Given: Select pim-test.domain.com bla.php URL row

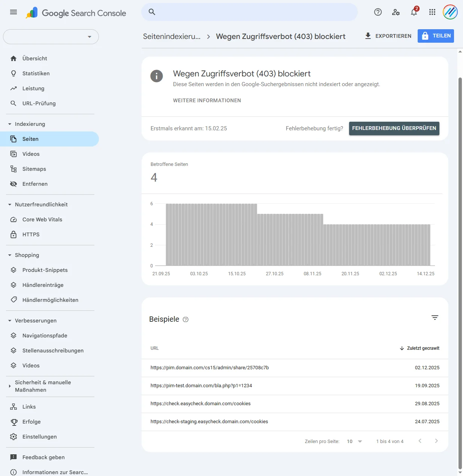Looking at the screenshot, I should [x=295, y=386].
